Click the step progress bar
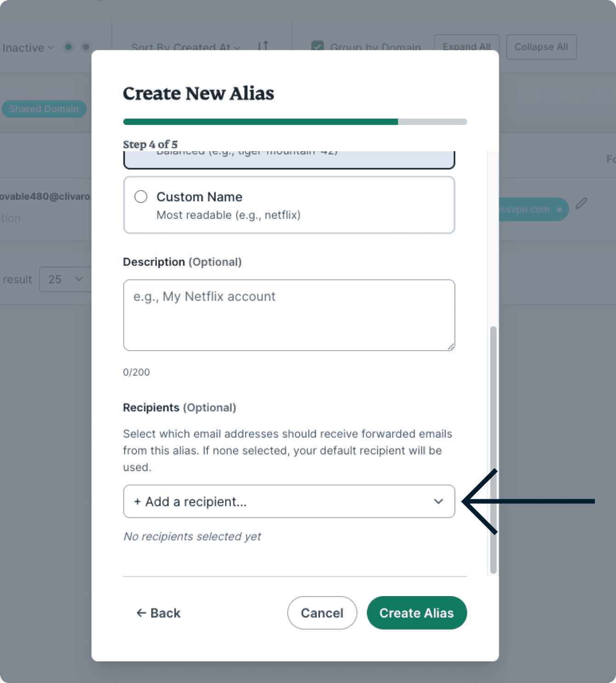The image size is (616, 683). (x=295, y=122)
